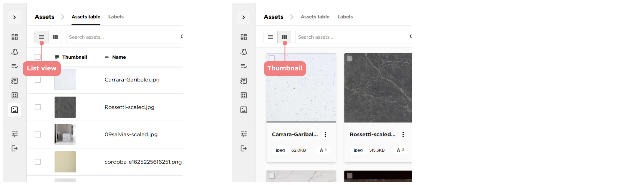This screenshot has height=185, width=644.
Task: Select the grid view button in the right panel toolbar
Action: pos(284,37)
